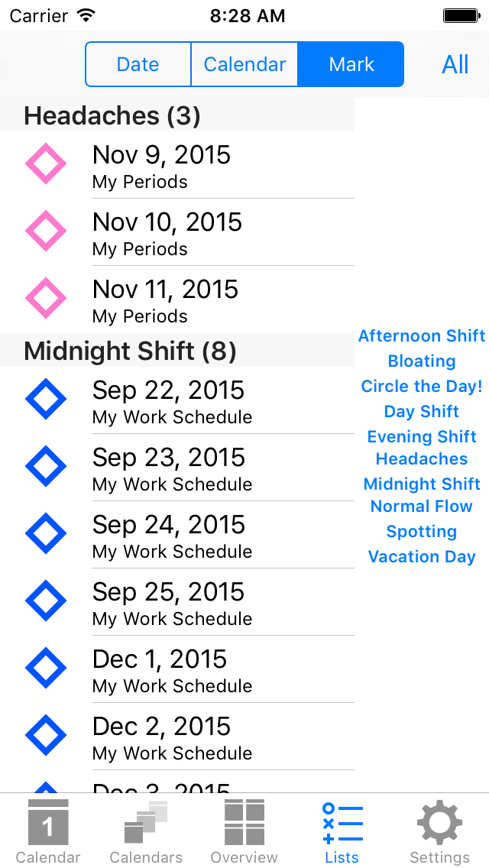The height and width of the screenshot is (868, 489).
Task: Tap the pink diamond mark beside Nov 9
Action: pyautogui.click(x=46, y=164)
